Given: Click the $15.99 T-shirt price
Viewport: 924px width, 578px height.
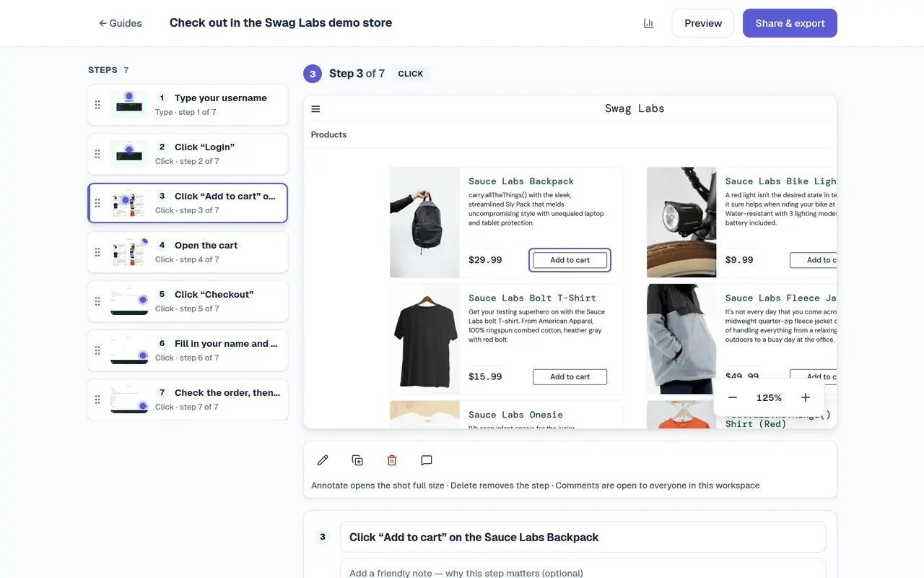Looking at the screenshot, I should click(x=485, y=376).
